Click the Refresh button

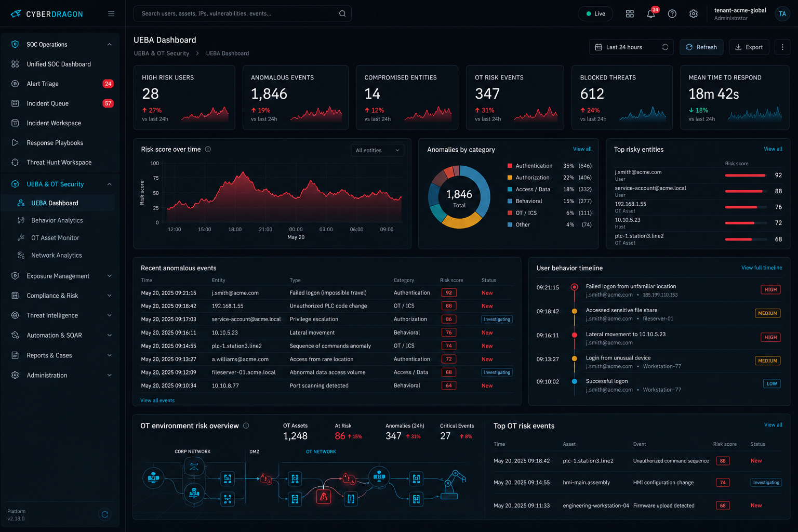(702, 47)
